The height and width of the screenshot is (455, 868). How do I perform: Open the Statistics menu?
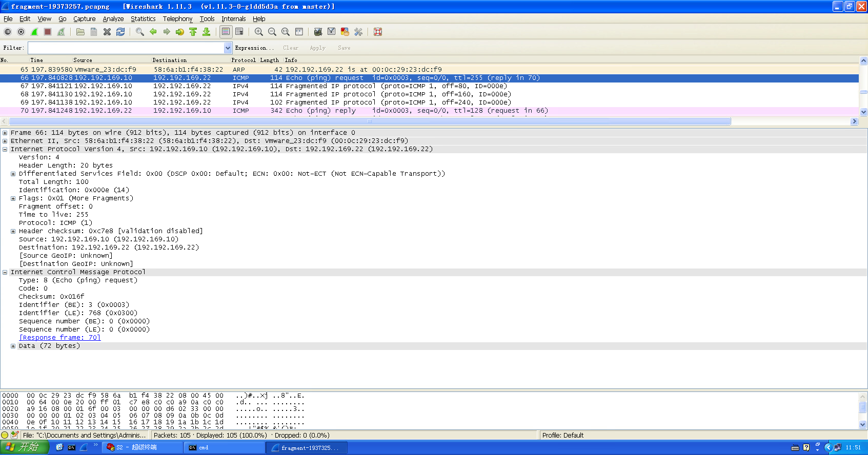point(143,19)
